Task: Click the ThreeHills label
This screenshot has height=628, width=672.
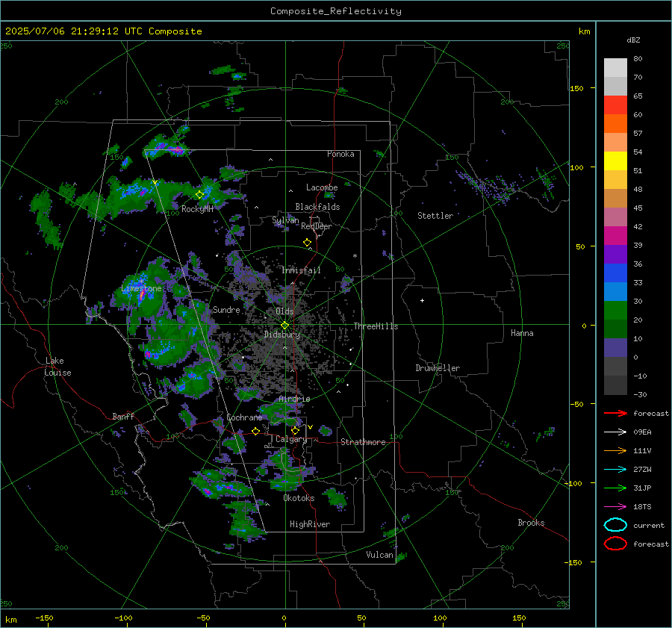Action: (376, 326)
